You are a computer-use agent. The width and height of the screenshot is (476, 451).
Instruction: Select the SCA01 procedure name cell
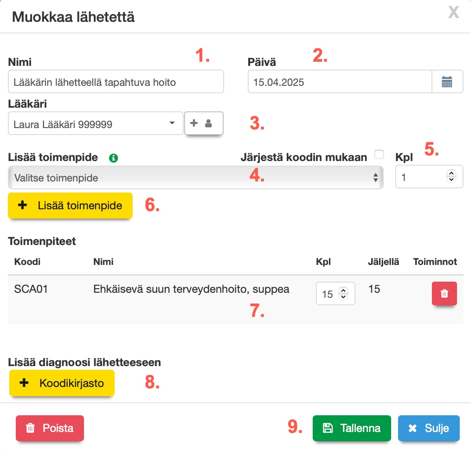191,290
